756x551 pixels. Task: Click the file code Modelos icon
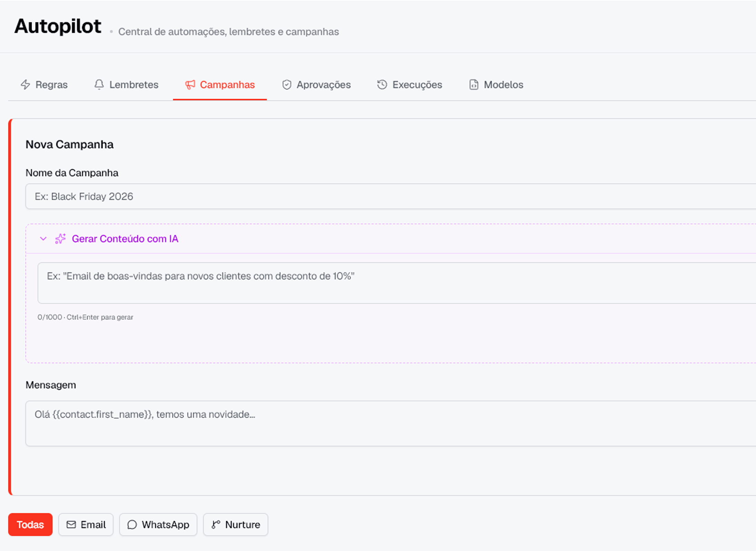474,85
